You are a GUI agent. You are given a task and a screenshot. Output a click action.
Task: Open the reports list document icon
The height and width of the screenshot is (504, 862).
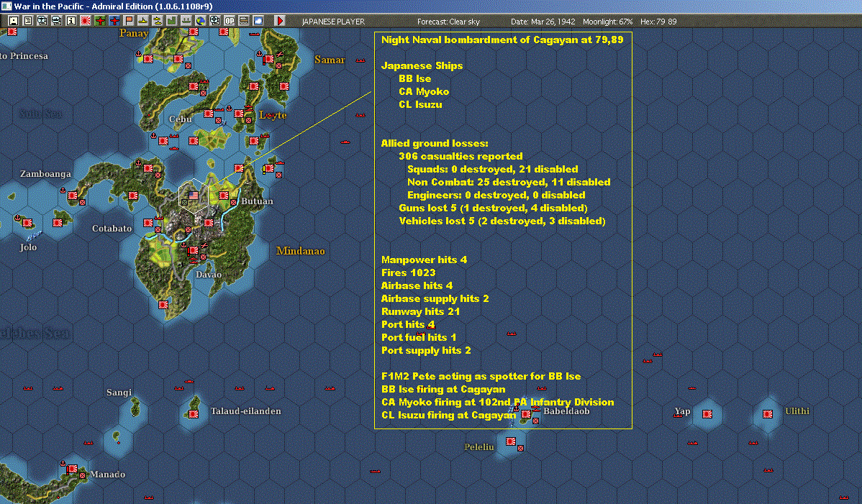[x=27, y=21]
